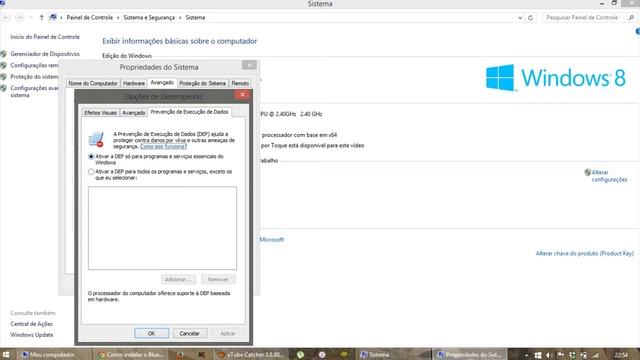Switch to Sistema taskbar item
This screenshot has height=360, width=640.
click(x=395, y=355)
